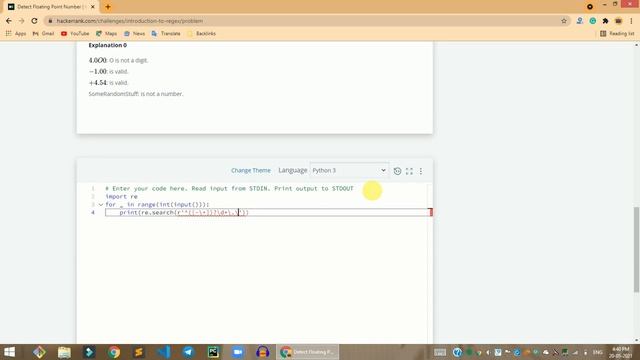Image resolution: width=640 pixels, height=360 pixels.
Task: Enter fullscreen editor mode
Action: tap(409, 171)
